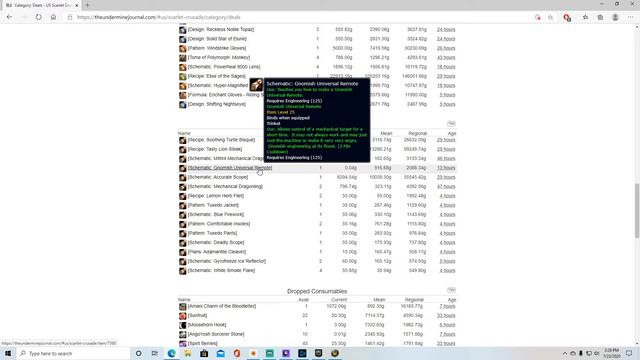The height and width of the screenshot is (360, 640).
Task: Open the notification center icon
Action: 629,353
